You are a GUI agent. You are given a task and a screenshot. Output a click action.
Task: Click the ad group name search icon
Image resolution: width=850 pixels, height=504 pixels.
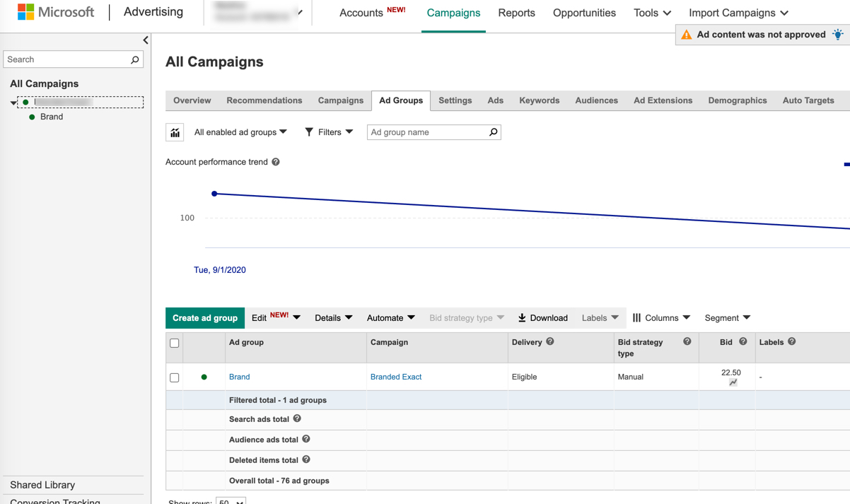click(493, 132)
